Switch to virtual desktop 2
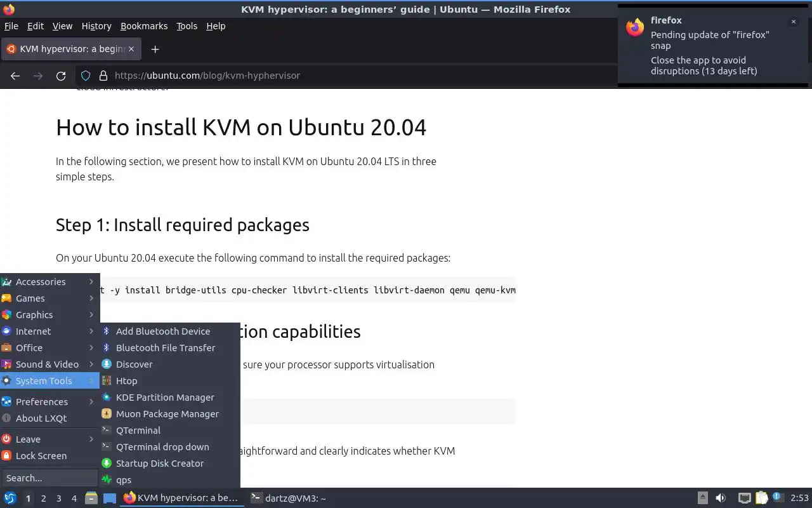This screenshot has width=812, height=508. coord(43,498)
